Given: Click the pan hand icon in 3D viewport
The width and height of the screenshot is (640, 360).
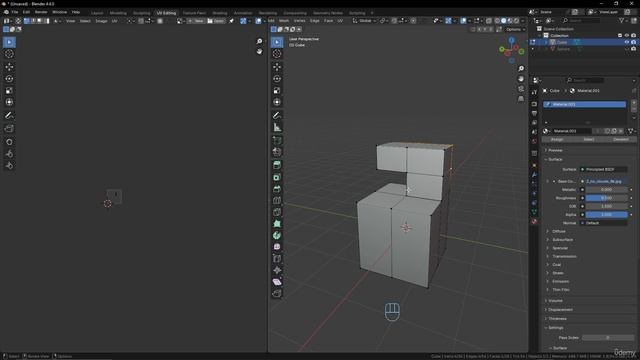Looking at the screenshot, I should click(x=521, y=78).
